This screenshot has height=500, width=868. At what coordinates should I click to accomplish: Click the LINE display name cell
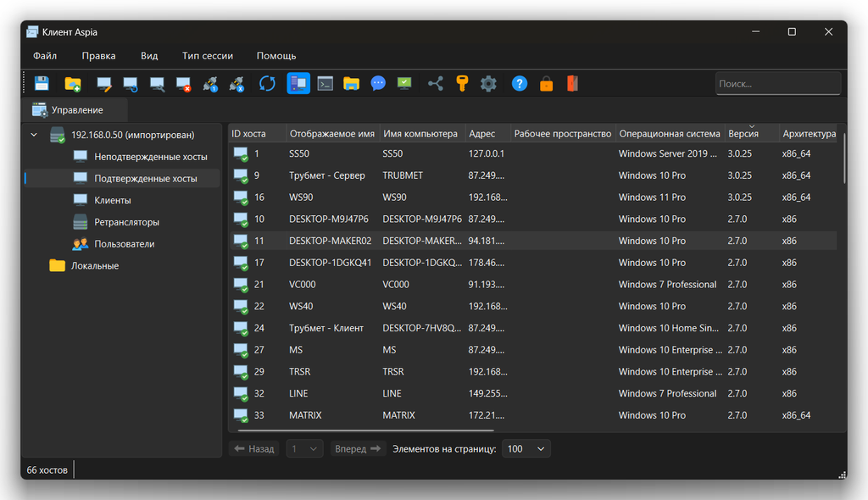pos(298,394)
